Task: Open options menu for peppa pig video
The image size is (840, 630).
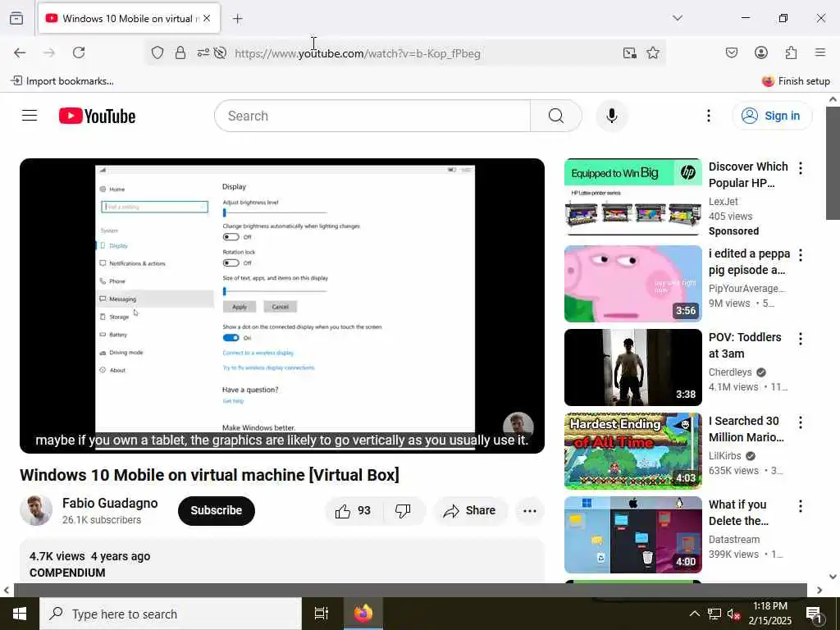Action: [x=801, y=255]
